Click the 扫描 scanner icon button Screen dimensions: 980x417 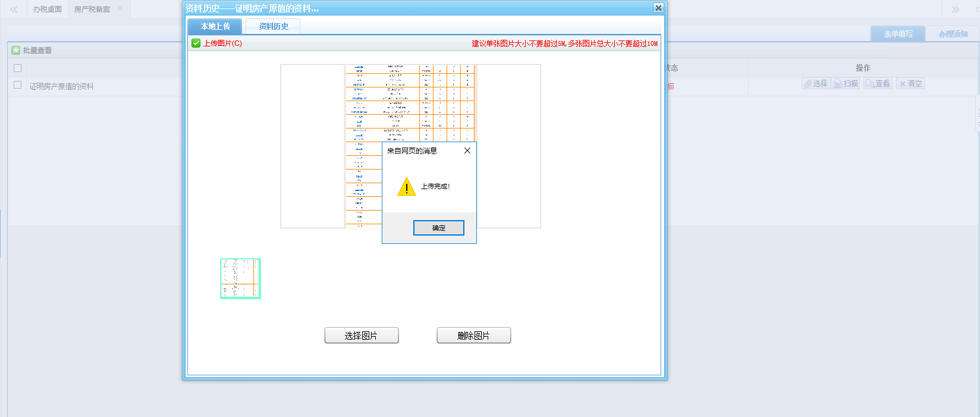(846, 84)
